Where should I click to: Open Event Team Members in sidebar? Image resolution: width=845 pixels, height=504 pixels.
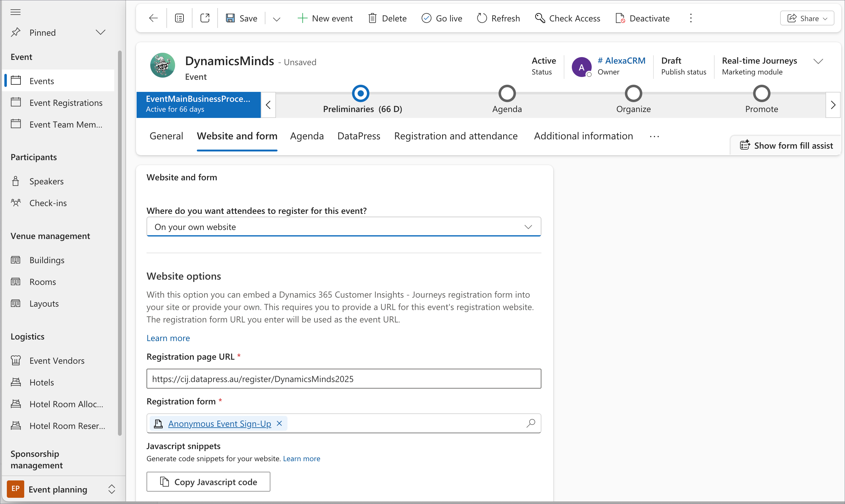59,124
